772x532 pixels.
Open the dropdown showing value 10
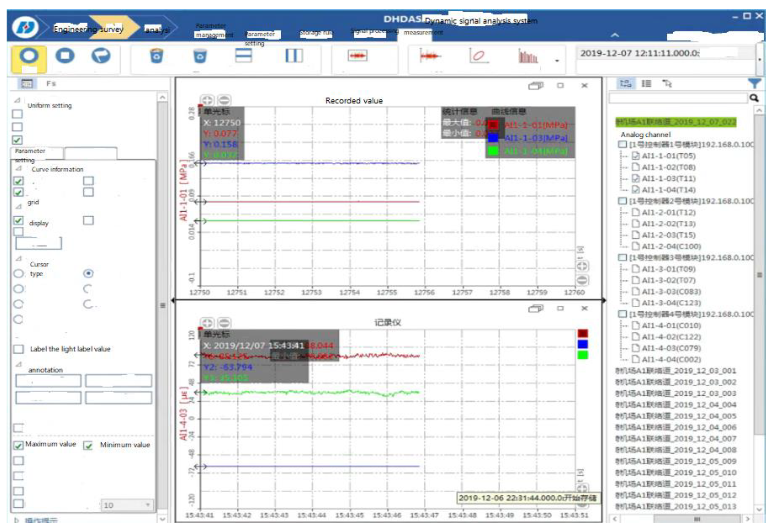(x=147, y=505)
